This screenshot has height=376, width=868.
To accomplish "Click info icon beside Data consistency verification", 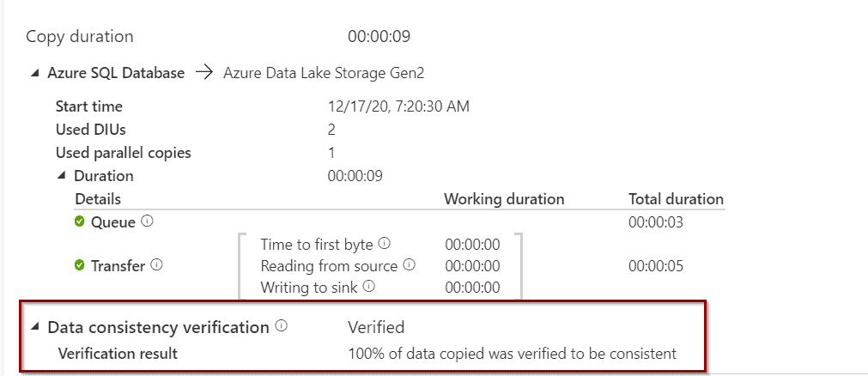I will click(x=282, y=326).
